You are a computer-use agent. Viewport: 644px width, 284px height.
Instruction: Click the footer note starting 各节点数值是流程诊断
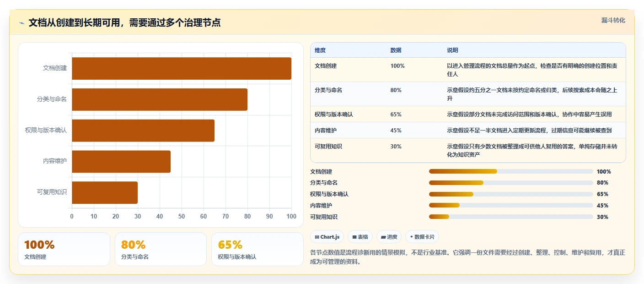(x=467, y=258)
